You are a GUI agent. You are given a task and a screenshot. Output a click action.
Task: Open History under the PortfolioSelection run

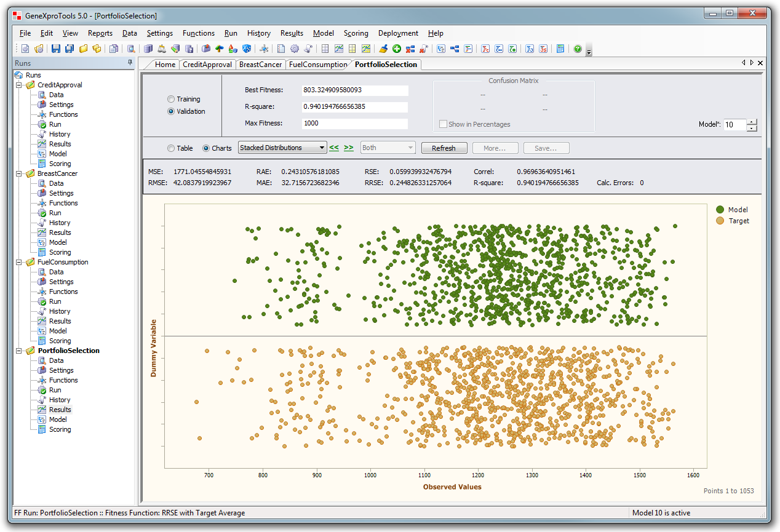[60, 400]
